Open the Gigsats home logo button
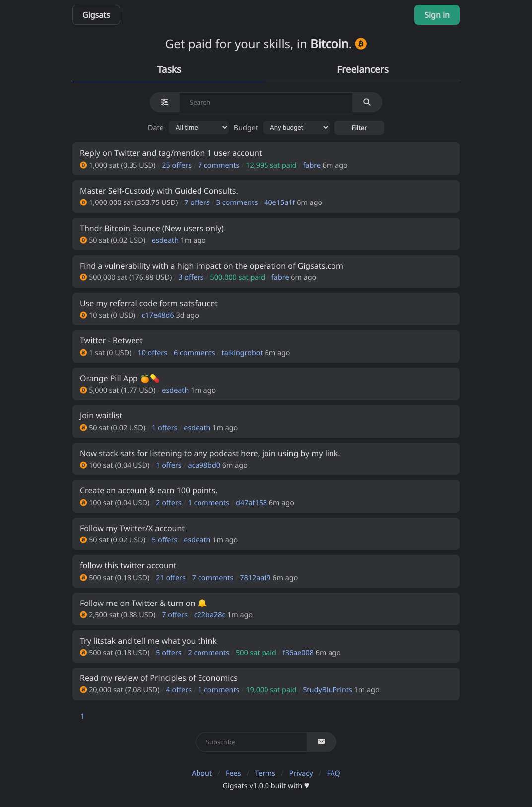 [96, 15]
